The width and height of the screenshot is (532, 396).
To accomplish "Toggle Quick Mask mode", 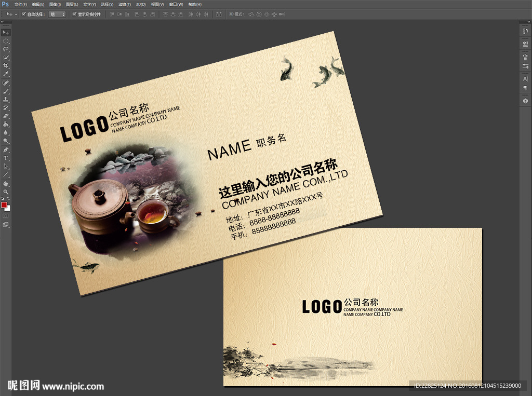I will pos(6,216).
